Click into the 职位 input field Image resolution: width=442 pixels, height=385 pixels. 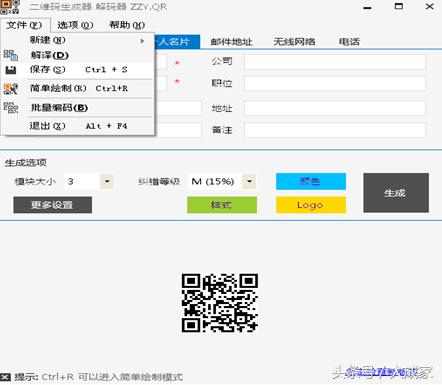pos(335,83)
